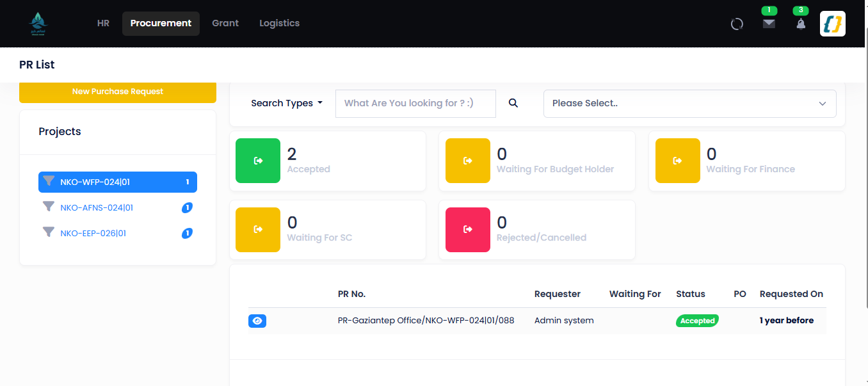The width and height of the screenshot is (868, 386).
Task: Open the HR menu
Action: pos(103,23)
